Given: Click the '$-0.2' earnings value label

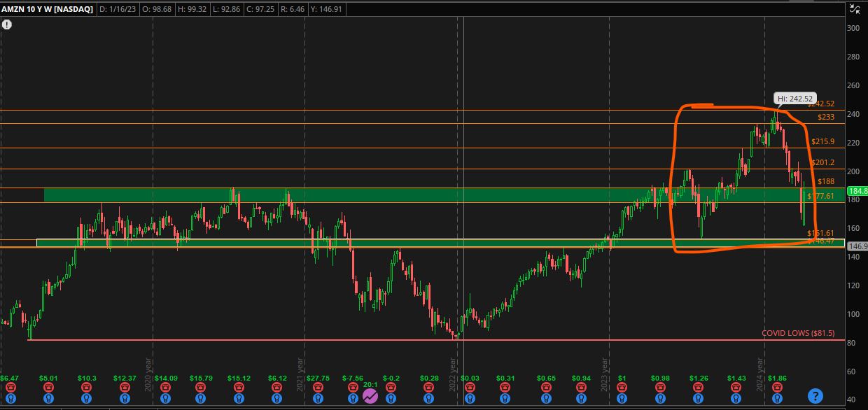Looking at the screenshot, I should tap(391, 378).
